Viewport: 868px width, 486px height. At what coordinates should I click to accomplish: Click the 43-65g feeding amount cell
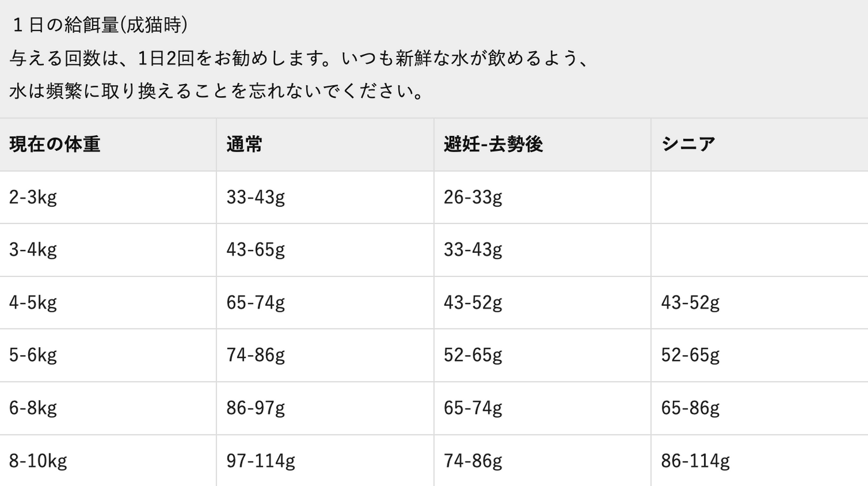coord(255,249)
